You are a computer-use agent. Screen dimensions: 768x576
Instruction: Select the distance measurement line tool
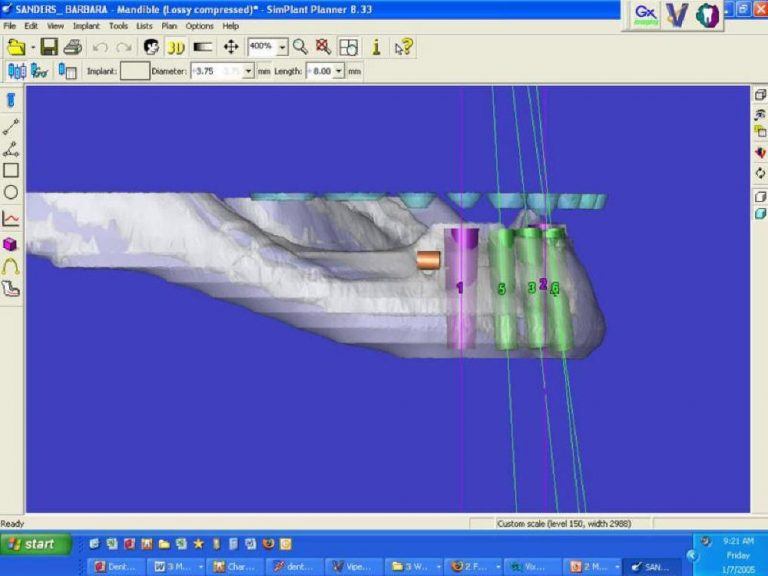pos(11,128)
